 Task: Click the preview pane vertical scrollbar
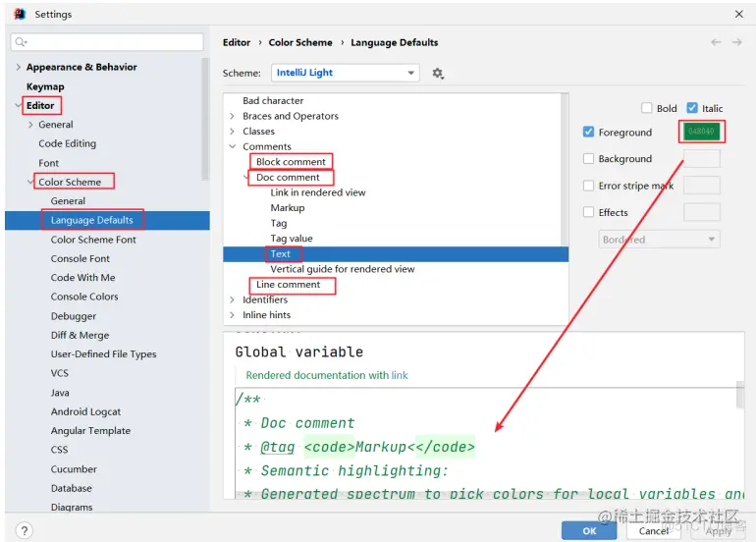pyautogui.click(x=739, y=396)
